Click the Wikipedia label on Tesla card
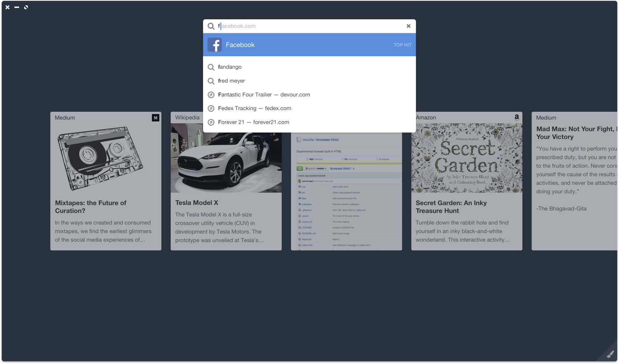This screenshot has width=619, height=364. [187, 118]
